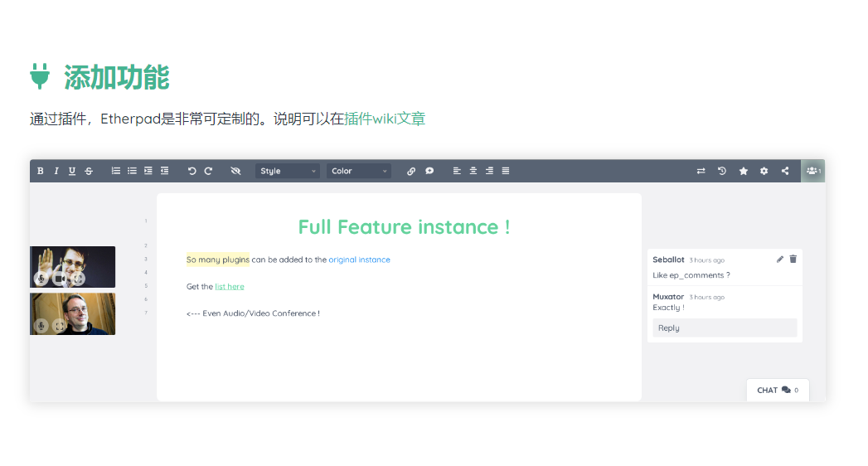868x466 pixels.
Task: Insert a hyperlink with link icon
Action: (x=410, y=171)
